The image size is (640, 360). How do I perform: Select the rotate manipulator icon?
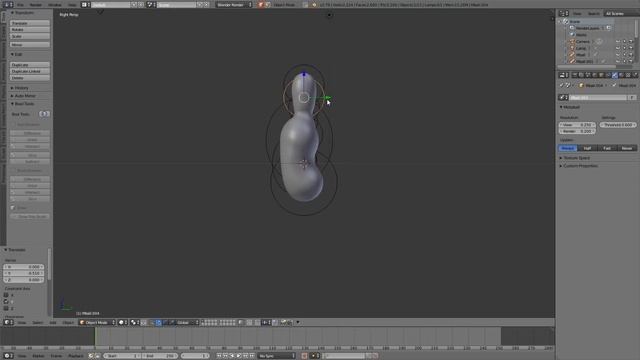165,322
